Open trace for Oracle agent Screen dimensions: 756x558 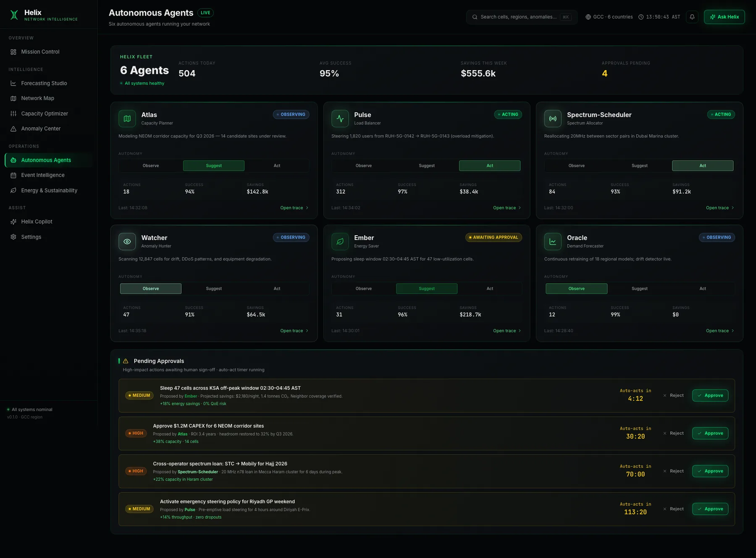tap(720, 331)
